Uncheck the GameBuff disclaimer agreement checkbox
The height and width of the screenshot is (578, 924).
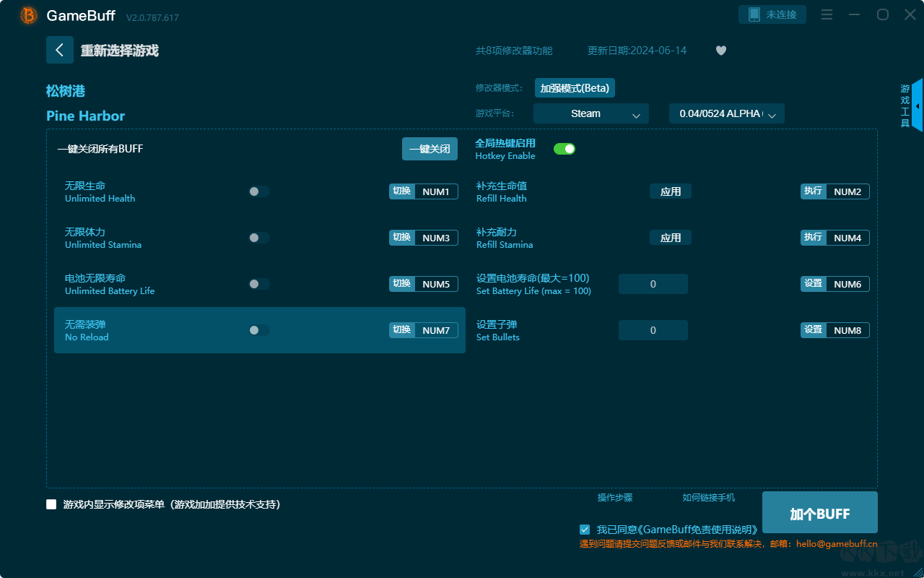(585, 530)
